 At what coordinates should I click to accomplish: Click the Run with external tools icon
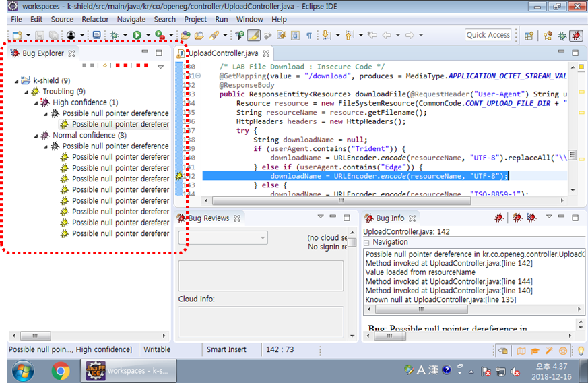click(x=160, y=35)
